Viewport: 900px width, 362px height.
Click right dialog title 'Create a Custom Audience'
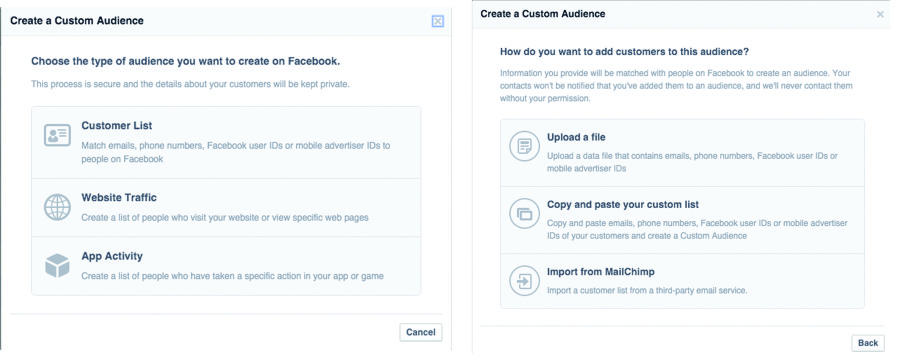click(542, 13)
